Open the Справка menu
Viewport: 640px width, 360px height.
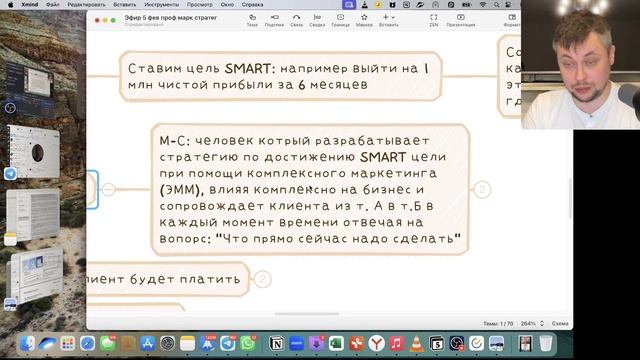click(x=252, y=4)
